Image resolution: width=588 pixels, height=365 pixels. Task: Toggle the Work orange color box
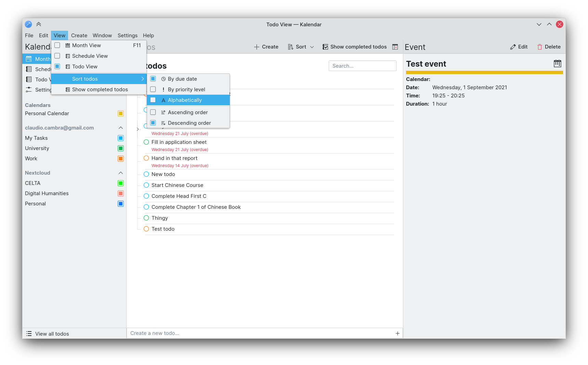(x=121, y=159)
